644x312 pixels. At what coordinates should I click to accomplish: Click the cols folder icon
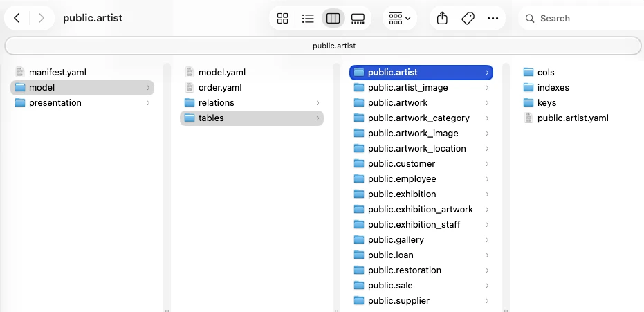click(x=528, y=72)
